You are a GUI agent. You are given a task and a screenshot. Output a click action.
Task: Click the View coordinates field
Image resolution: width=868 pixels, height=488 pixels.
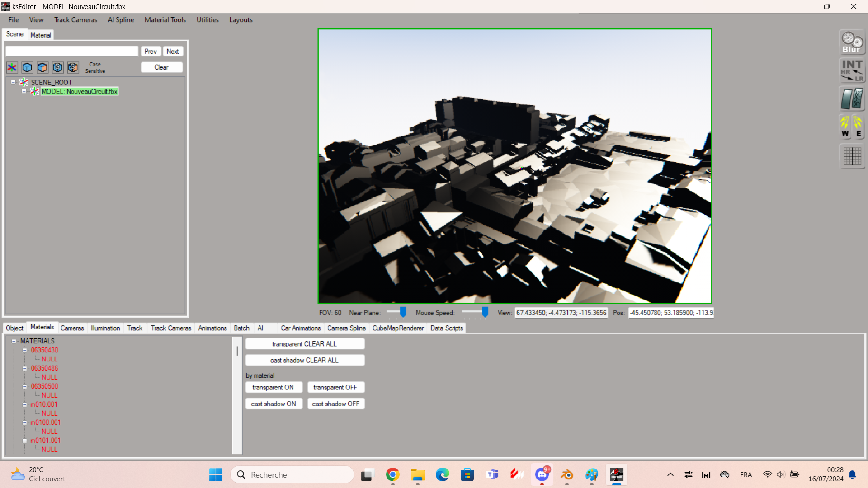561,313
